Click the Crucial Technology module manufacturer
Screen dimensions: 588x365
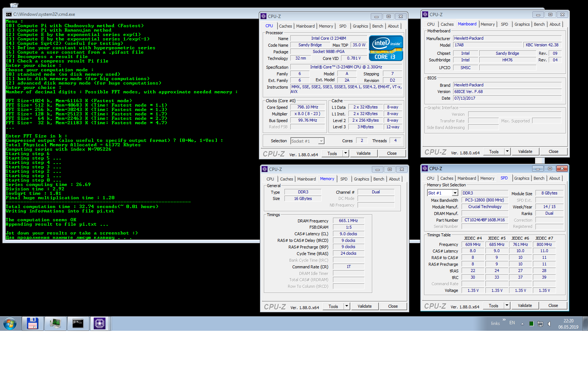pos(485,207)
